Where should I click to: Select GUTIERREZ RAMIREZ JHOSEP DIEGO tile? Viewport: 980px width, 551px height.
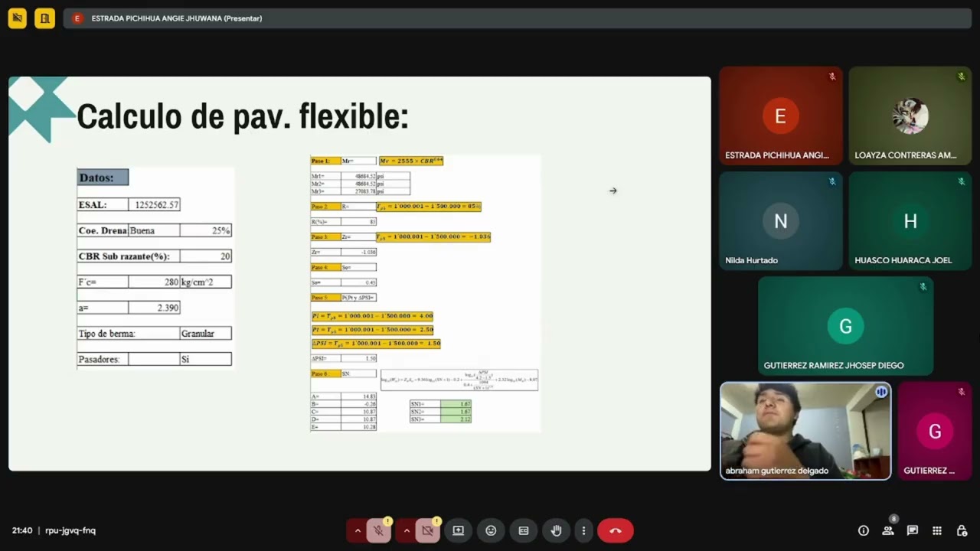(845, 326)
